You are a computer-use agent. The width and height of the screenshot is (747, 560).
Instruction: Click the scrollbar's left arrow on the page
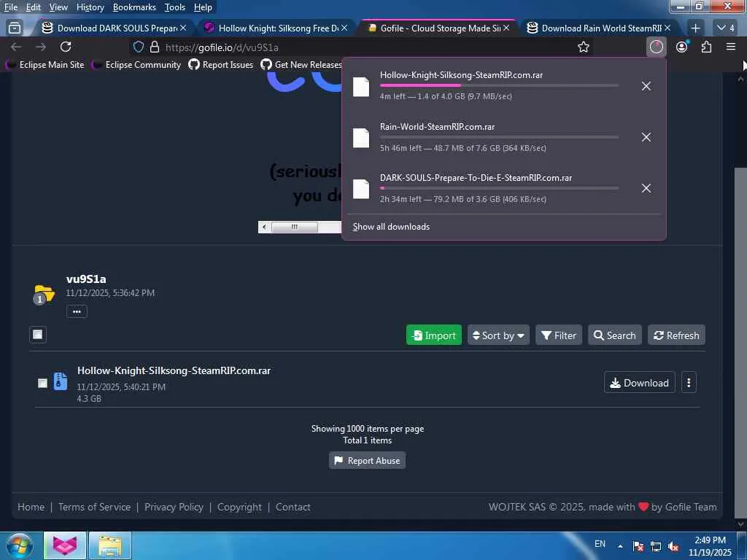[264, 227]
